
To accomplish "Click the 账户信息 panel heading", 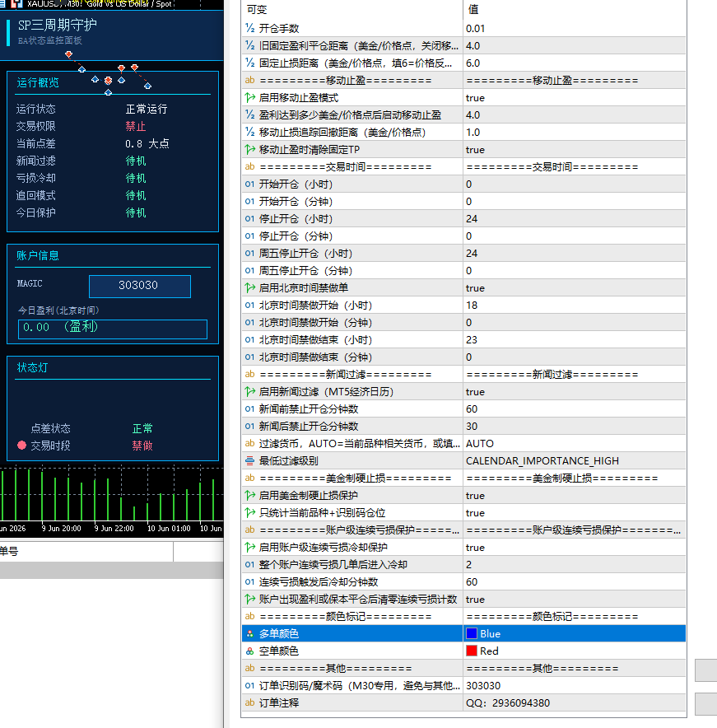I will (38, 255).
